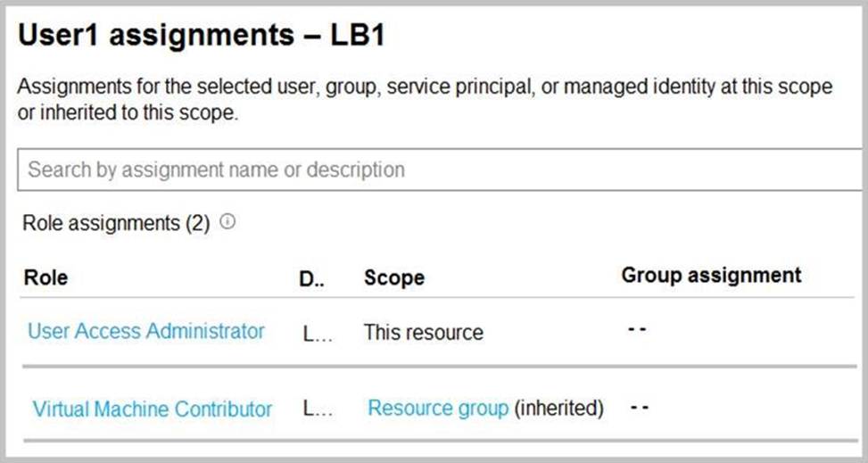Sort by Group assignment column header

pos(711,276)
